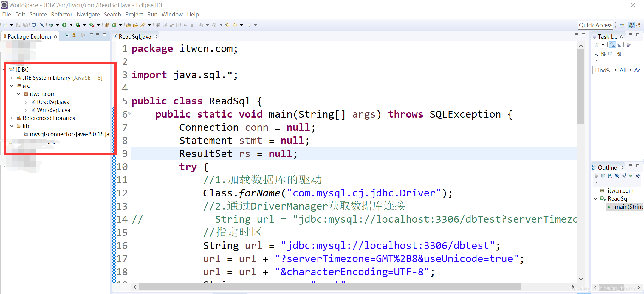
Task: Click the Last Edit Location icon
Action: tap(228, 25)
